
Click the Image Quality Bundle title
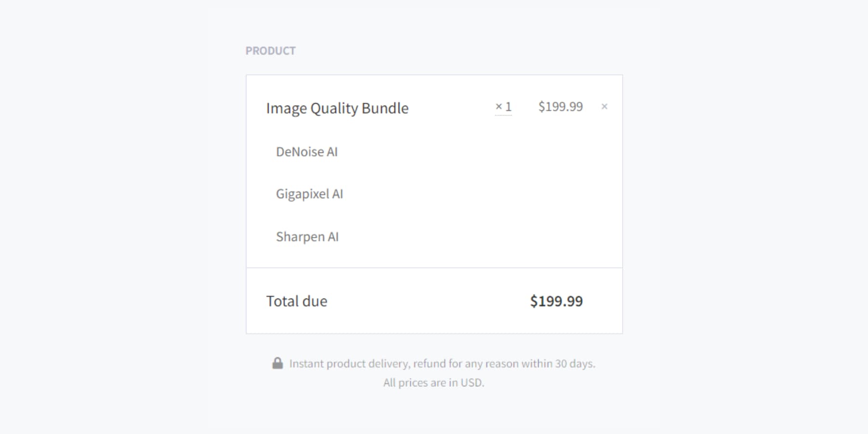click(x=337, y=108)
